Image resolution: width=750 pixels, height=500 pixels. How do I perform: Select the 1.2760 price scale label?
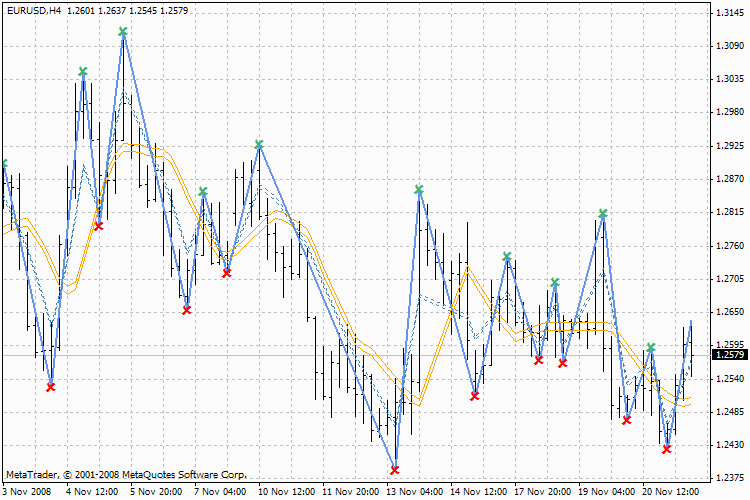click(x=727, y=246)
